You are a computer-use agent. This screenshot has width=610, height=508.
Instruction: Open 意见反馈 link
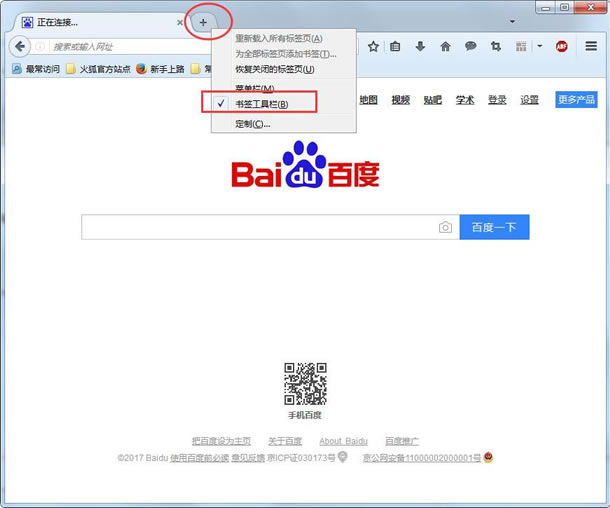tap(248, 458)
